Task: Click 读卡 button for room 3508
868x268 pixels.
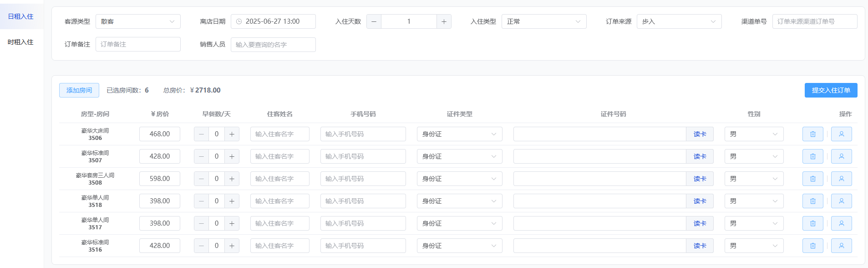Action: pos(700,179)
